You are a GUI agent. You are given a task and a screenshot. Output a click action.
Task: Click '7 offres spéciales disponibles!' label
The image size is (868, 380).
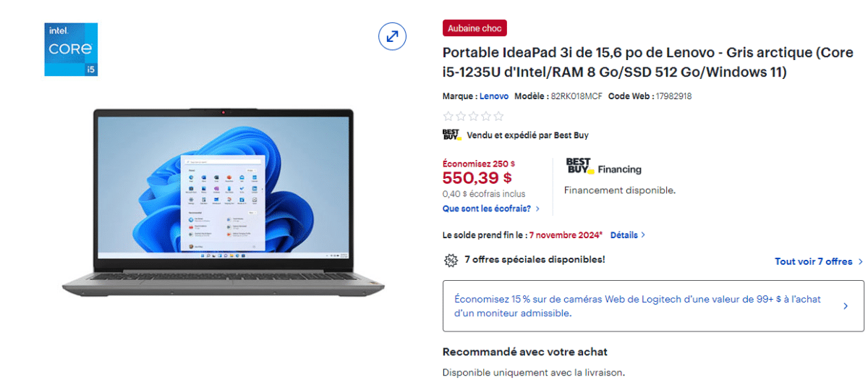pos(535,259)
